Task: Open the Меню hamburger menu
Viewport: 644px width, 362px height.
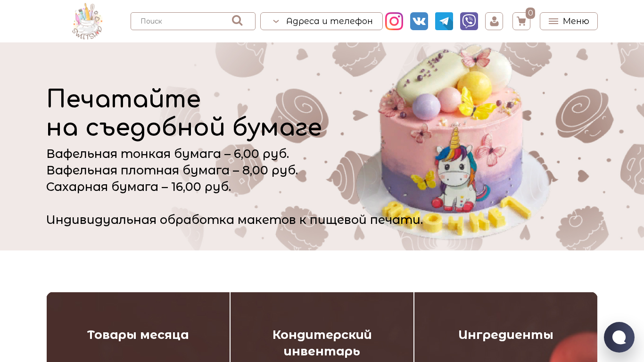Action: point(569,21)
